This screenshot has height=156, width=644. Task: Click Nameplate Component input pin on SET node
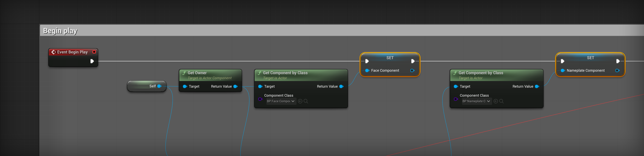coord(563,70)
